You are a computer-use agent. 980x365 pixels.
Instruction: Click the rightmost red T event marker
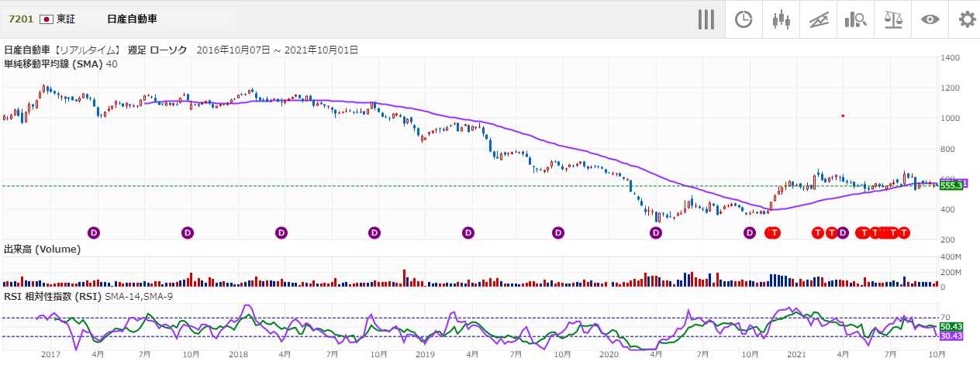coord(904,232)
